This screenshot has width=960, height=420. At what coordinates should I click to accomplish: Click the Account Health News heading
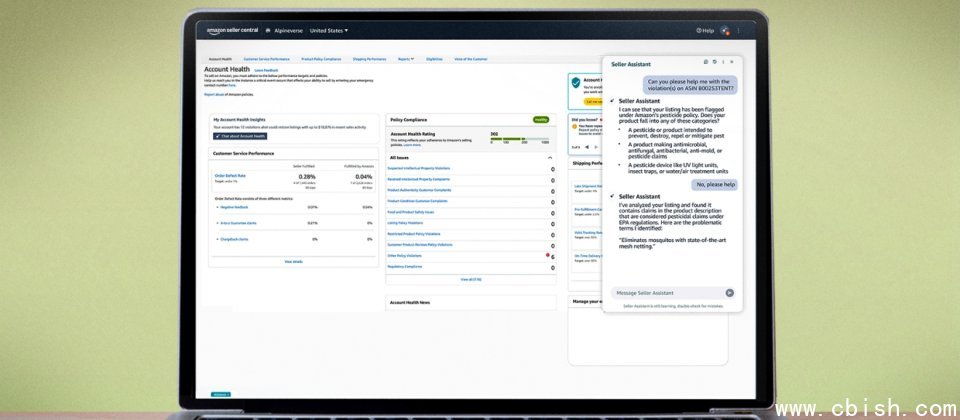pos(410,302)
